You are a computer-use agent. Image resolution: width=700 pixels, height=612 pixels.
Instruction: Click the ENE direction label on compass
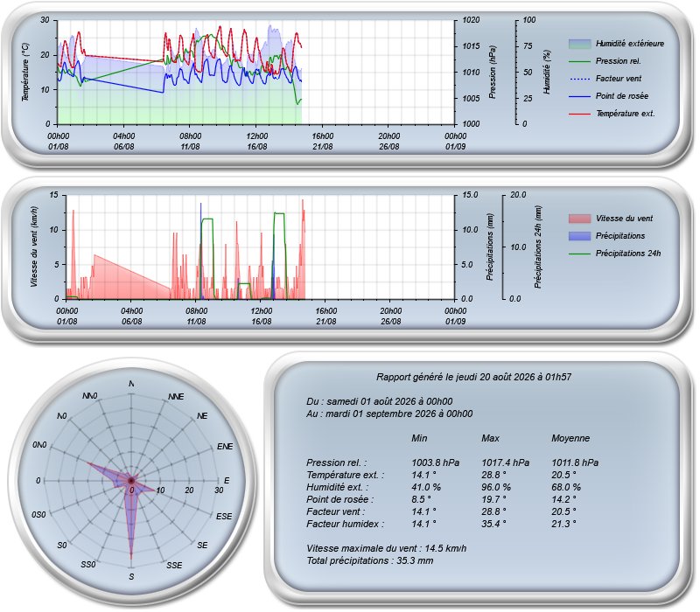(225, 447)
